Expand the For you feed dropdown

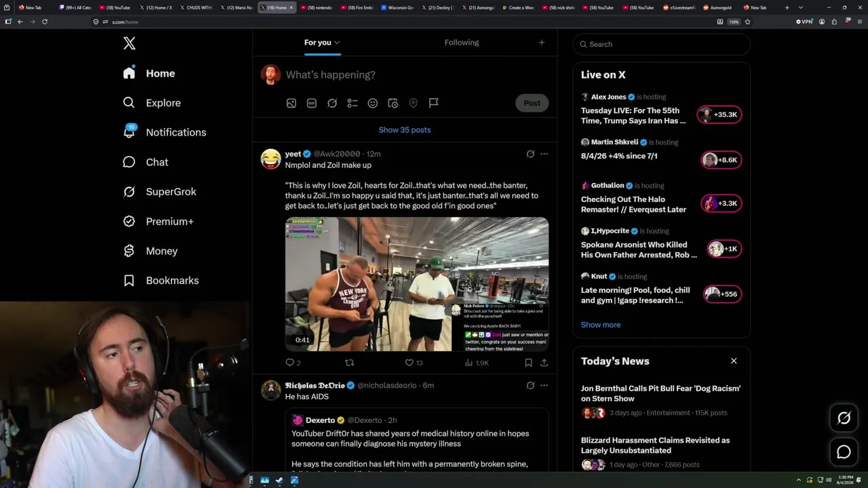point(337,43)
